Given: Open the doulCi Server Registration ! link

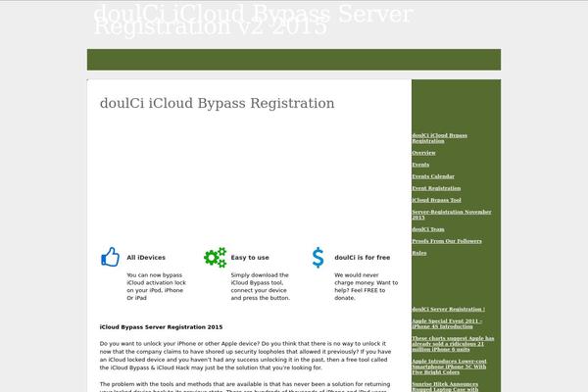Looking at the screenshot, I should coord(448,309).
